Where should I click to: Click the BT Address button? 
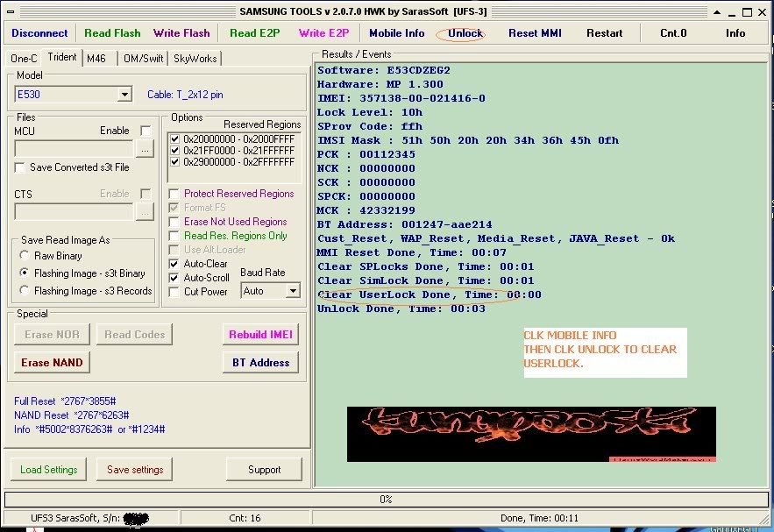(x=260, y=362)
